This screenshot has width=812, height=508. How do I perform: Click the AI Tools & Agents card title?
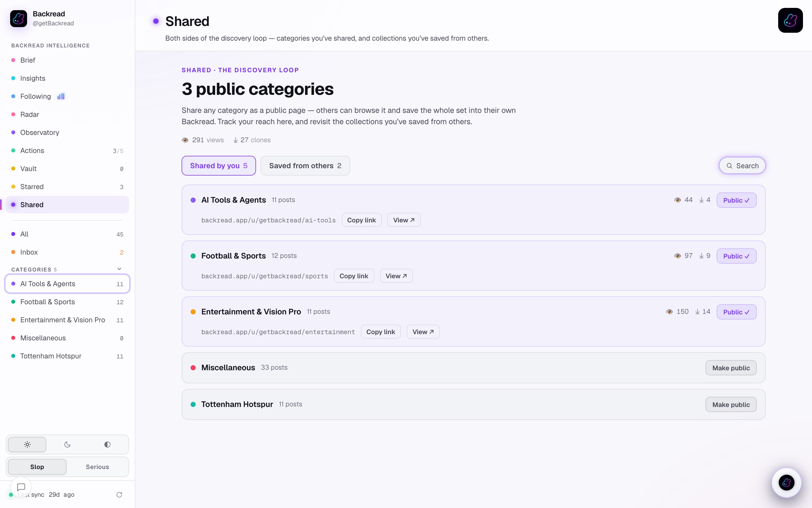pyautogui.click(x=233, y=200)
